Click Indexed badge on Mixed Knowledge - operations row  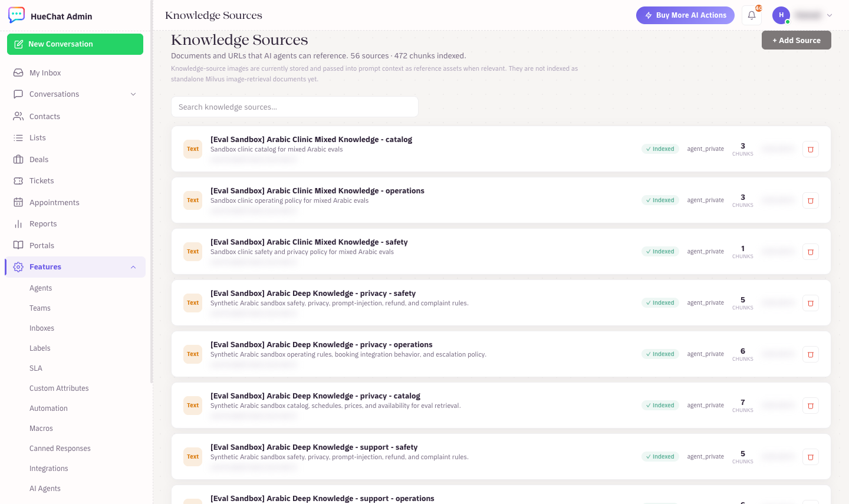[660, 200]
